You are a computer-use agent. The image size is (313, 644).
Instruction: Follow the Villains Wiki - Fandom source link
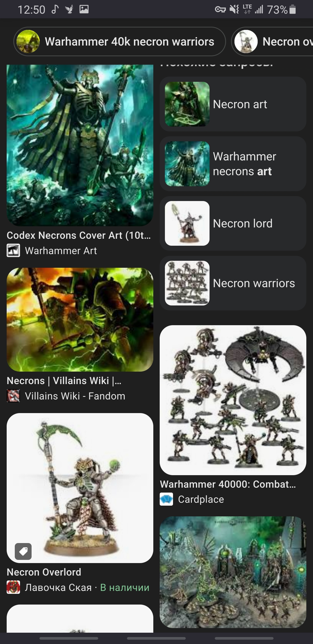[x=75, y=396]
